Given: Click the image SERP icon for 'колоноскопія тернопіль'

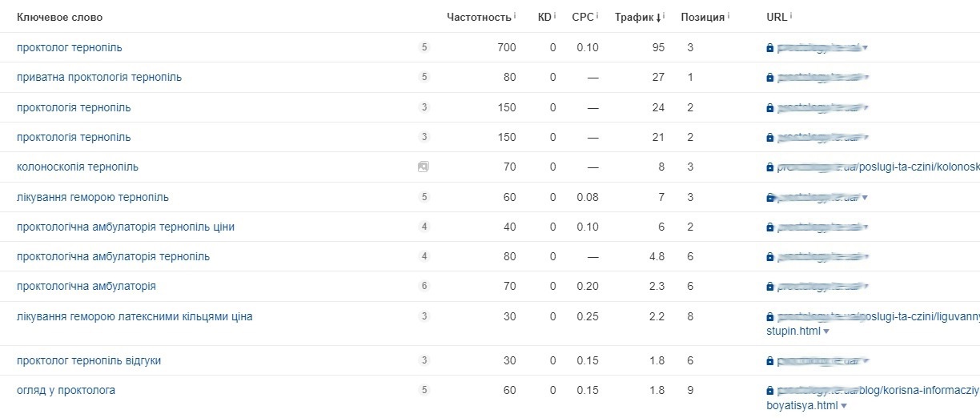Looking at the screenshot, I should [424, 167].
